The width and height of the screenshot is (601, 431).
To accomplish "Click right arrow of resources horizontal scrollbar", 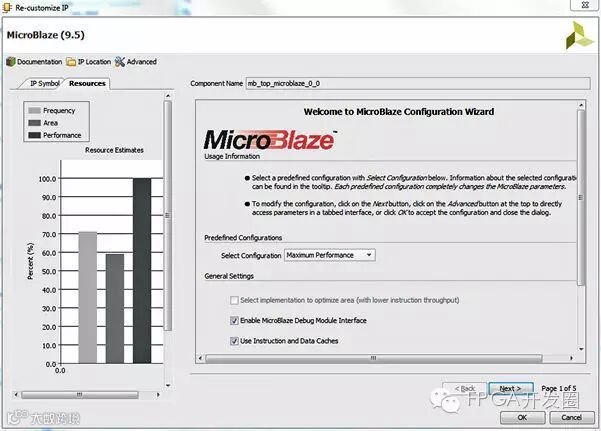I will [x=158, y=395].
